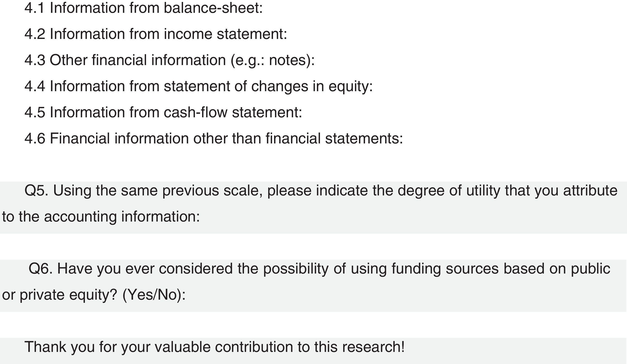Image resolution: width=627 pixels, height=364 pixels.
Task: Click the 4.5 cash-flow statement line
Action: 163,112
